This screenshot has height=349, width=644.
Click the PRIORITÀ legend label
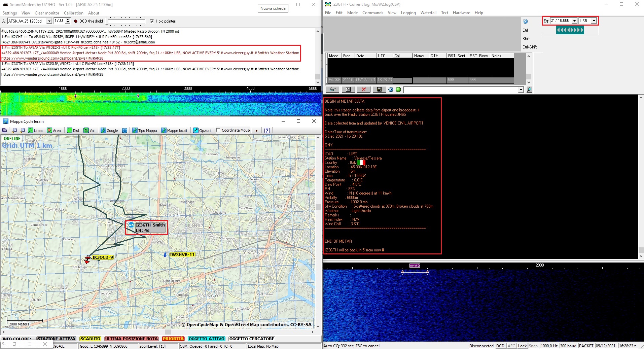[173, 339]
